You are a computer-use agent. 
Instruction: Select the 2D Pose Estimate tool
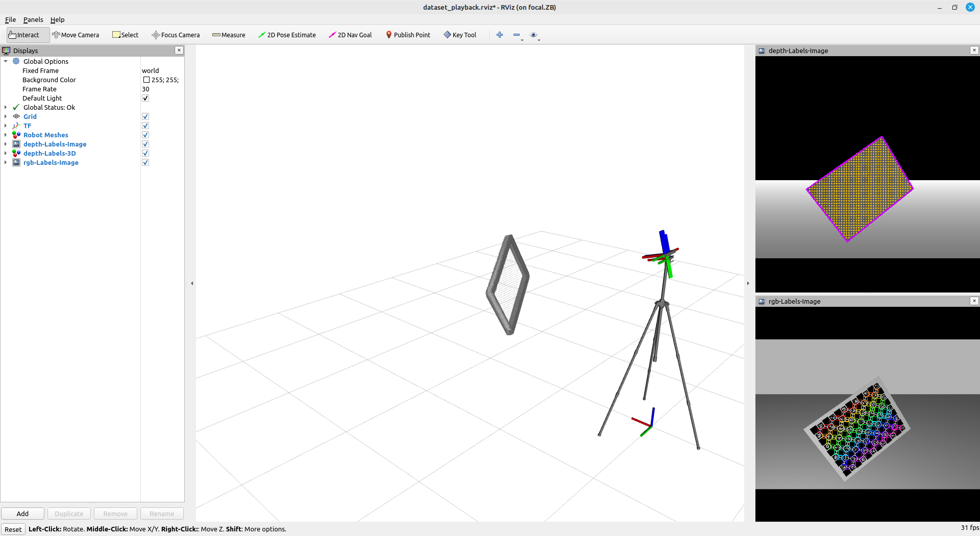287,35
